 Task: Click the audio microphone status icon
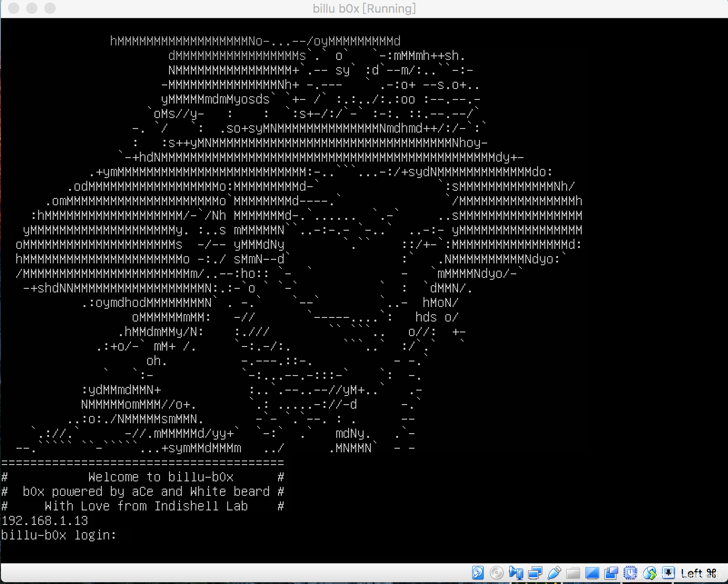coord(516,573)
